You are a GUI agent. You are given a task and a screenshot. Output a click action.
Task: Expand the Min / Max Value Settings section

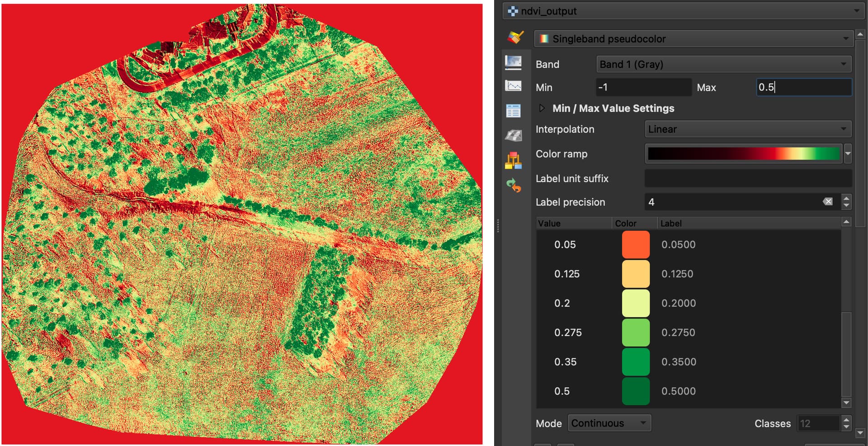click(x=541, y=108)
